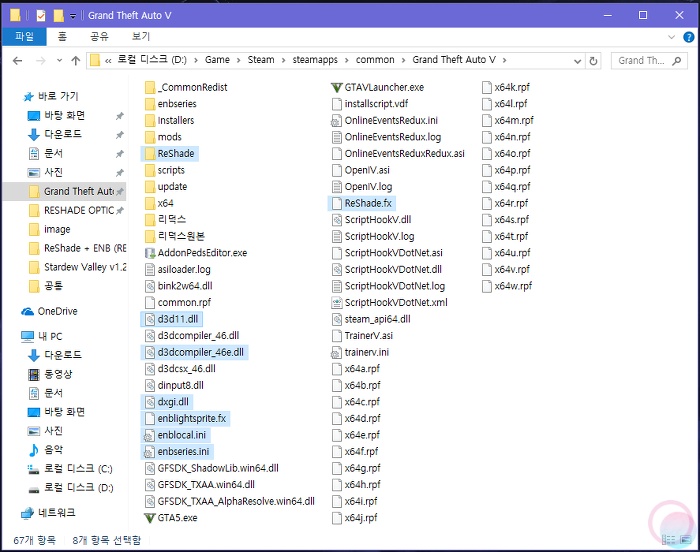Switch to large icons view in status bar
700x552 pixels.
click(x=685, y=539)
